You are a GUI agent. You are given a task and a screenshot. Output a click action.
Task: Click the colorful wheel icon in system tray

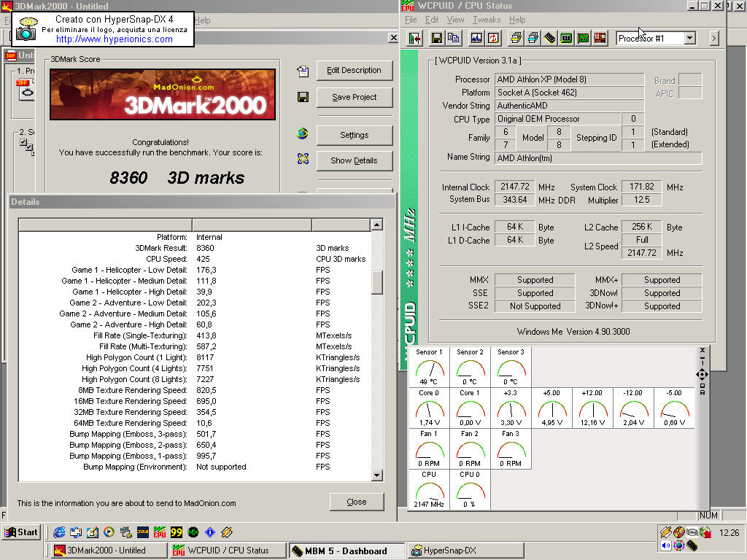point(679,532)
